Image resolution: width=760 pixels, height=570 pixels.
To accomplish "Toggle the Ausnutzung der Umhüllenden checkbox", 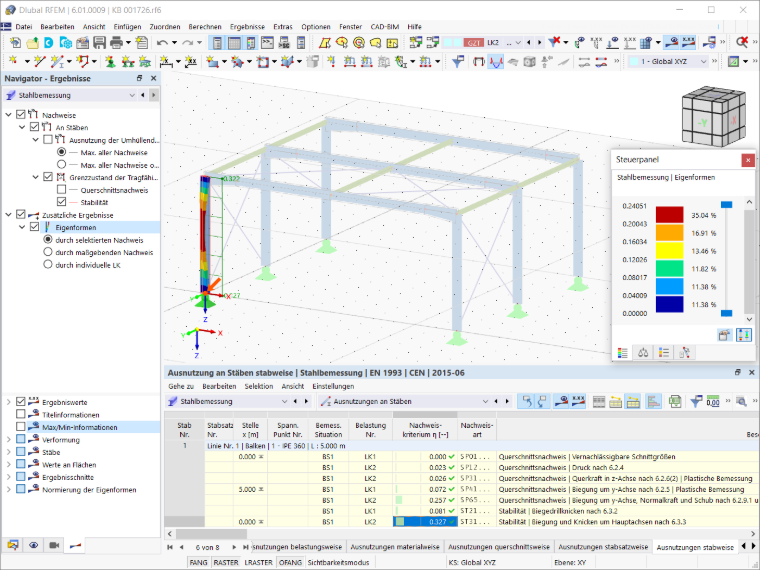I will (x=48, y=140).
